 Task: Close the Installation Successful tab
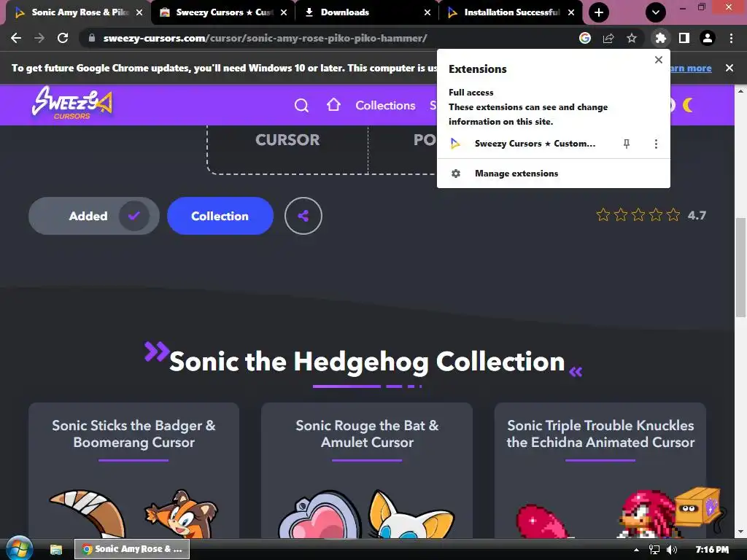point(571,12)
